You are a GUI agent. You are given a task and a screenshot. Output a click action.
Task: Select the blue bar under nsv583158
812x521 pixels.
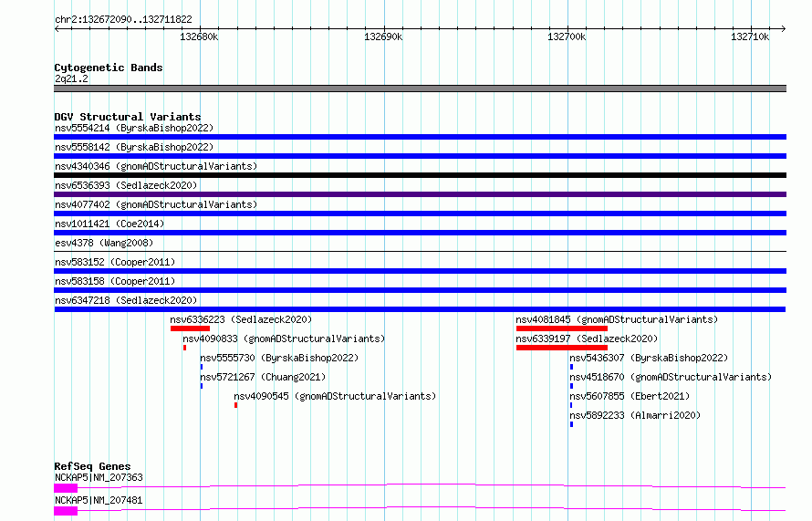pyautogui.click(x=420, y=290)
